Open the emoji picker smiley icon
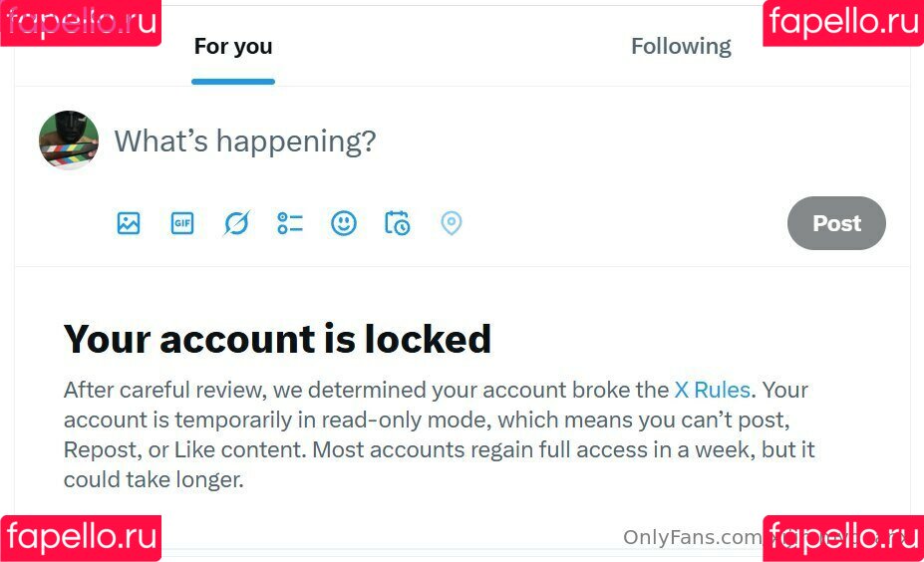Viewport: 924px width, 562px height. 344,223
